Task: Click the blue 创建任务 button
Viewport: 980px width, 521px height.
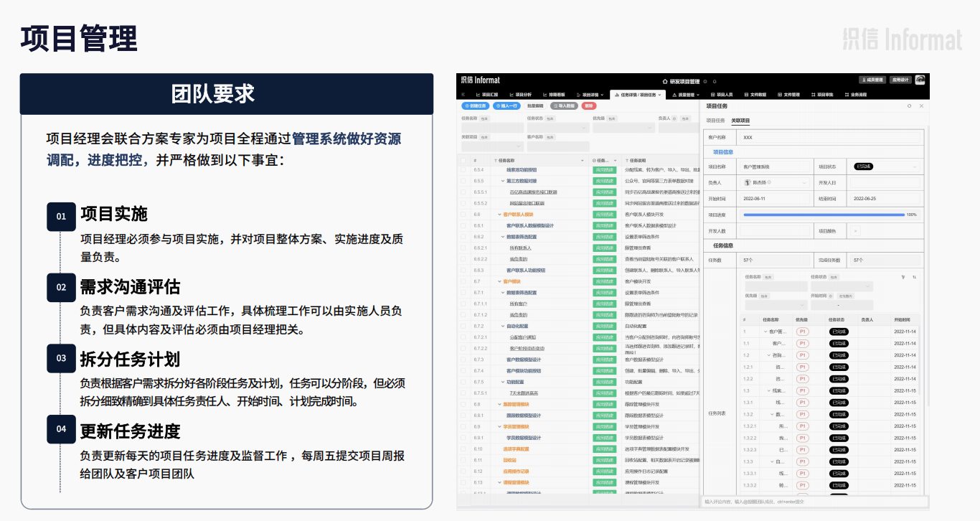Action: tap(475, 105)
